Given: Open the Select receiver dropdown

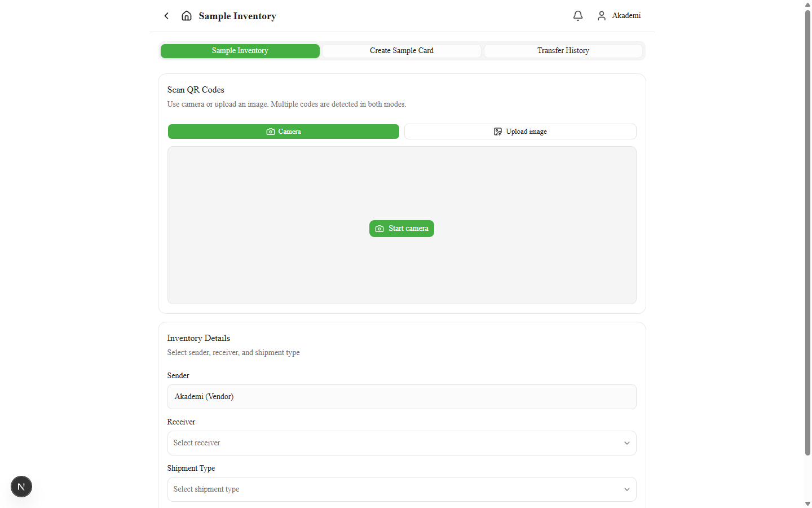Looking at the screenshot, I should 402,443.
